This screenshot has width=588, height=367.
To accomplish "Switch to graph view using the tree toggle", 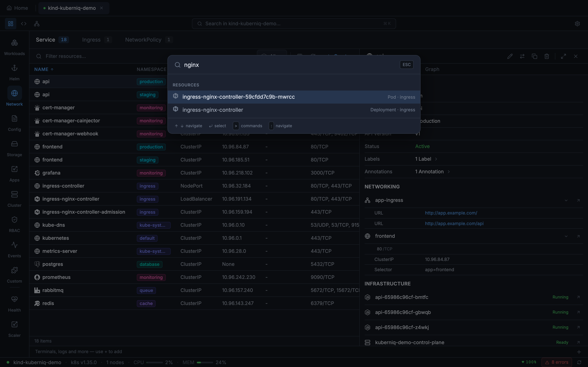I will (37, 23).
